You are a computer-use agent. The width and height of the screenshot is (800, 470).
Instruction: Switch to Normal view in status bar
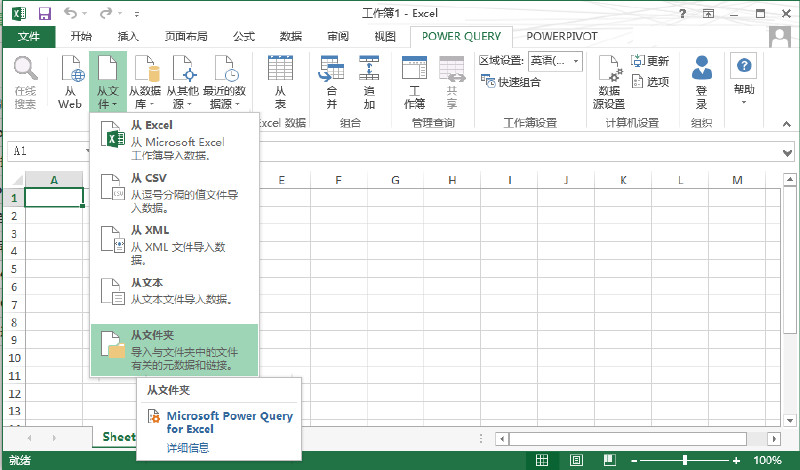click(x=542, y=460)
